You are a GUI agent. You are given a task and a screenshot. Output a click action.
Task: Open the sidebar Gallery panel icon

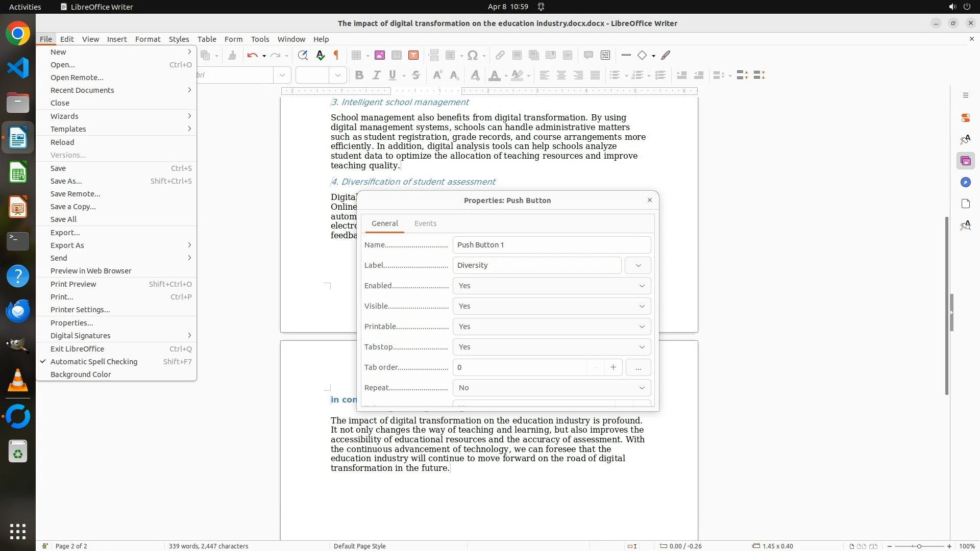(x=965, y=161)
